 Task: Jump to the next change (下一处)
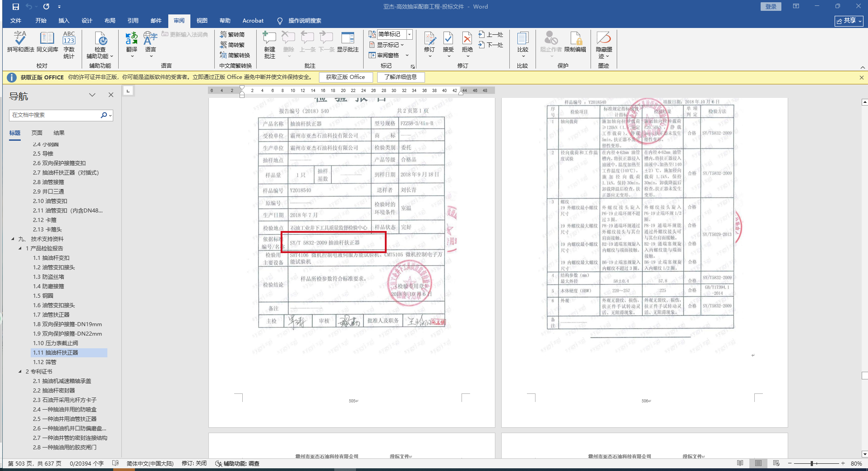pos(491,45)
